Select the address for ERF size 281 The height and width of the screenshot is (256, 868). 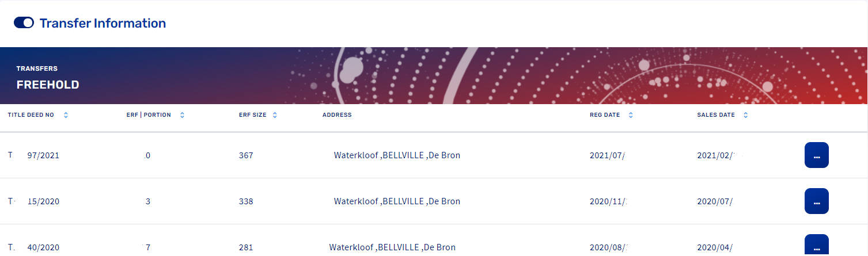pos(392,247)
